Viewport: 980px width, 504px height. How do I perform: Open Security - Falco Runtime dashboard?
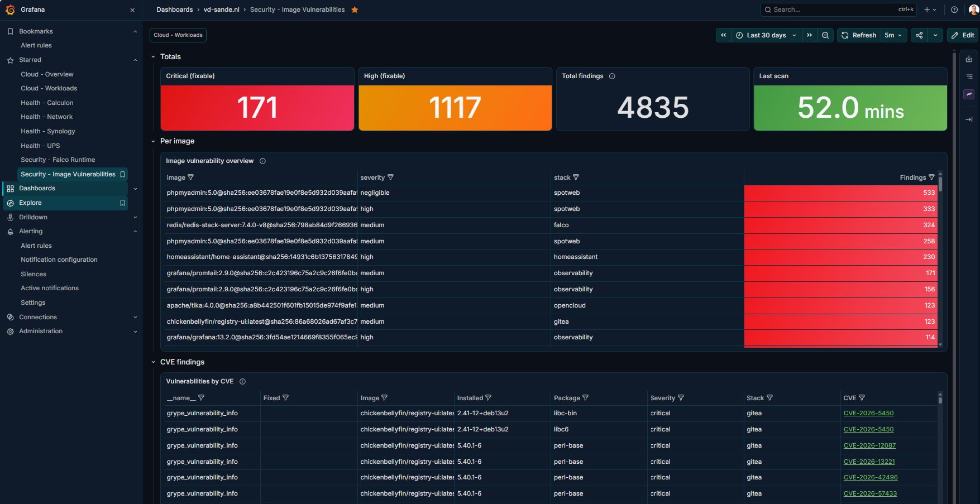coord(58,160)
